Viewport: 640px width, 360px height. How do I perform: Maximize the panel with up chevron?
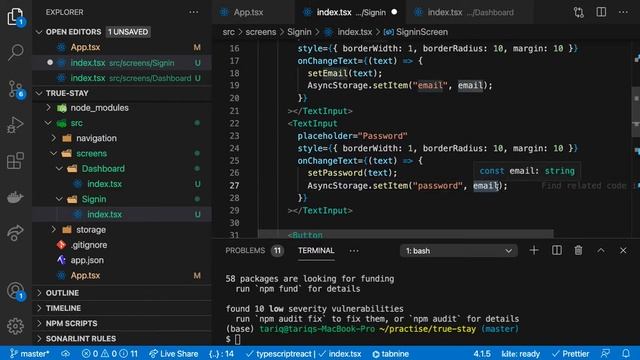pos(601,250)
